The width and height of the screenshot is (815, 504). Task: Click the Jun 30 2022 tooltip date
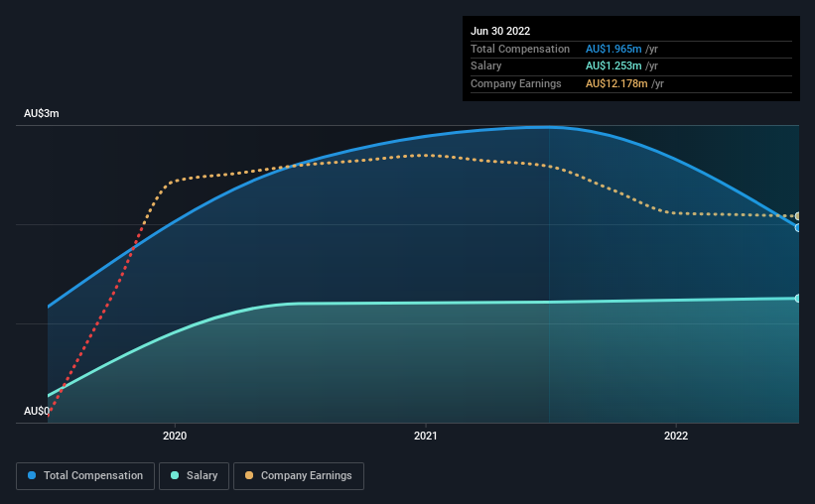[500, 31]
